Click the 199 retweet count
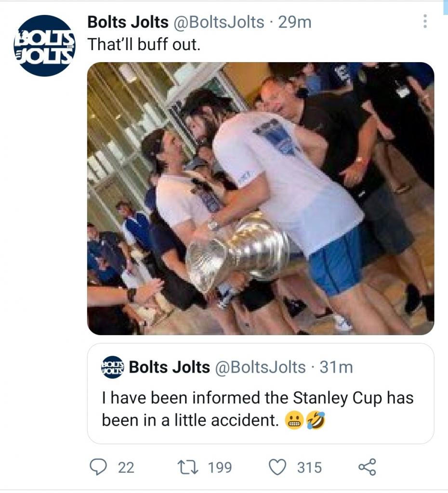The height and width of the screenshot is (493, 448). 220,467
